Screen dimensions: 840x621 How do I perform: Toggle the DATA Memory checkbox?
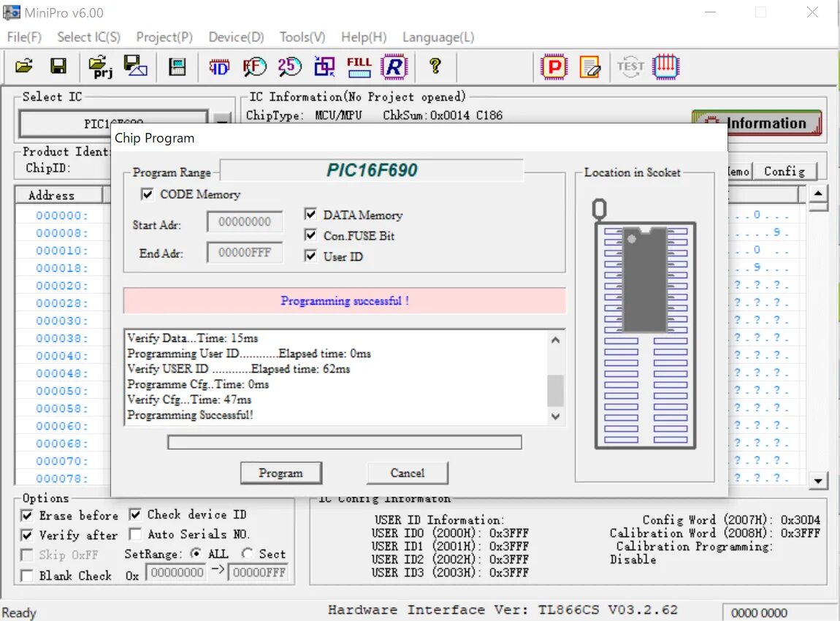(x=310, y=214)
